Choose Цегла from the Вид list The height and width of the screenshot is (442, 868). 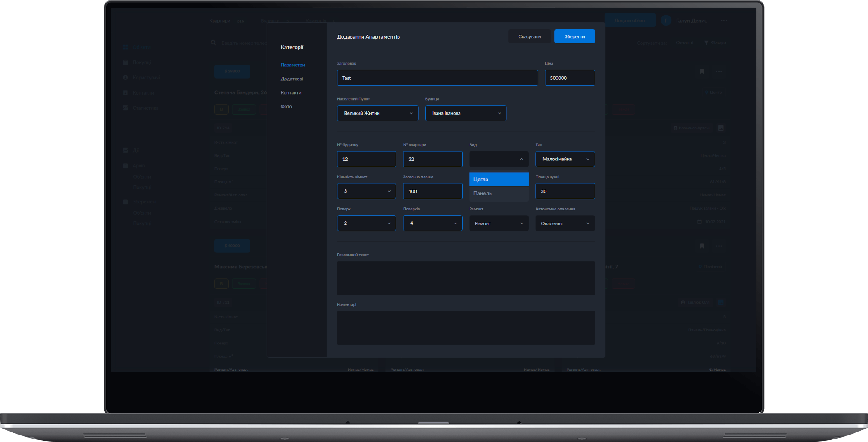click(498, 179)
